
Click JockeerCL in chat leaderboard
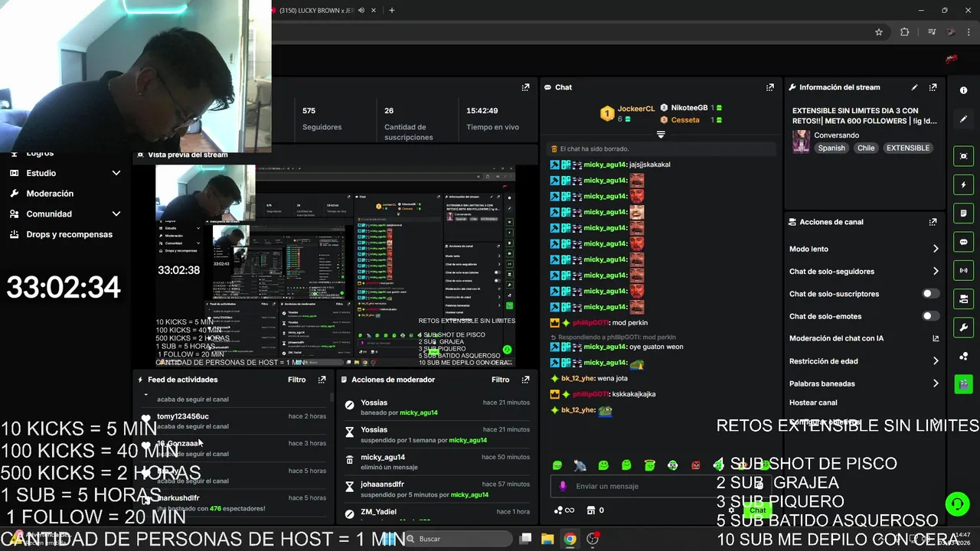(x=636, y=109)
